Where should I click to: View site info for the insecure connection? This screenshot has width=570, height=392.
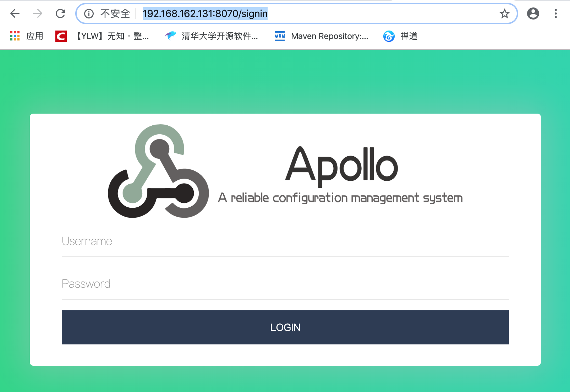pyautogui.click(x=89, y=13)
